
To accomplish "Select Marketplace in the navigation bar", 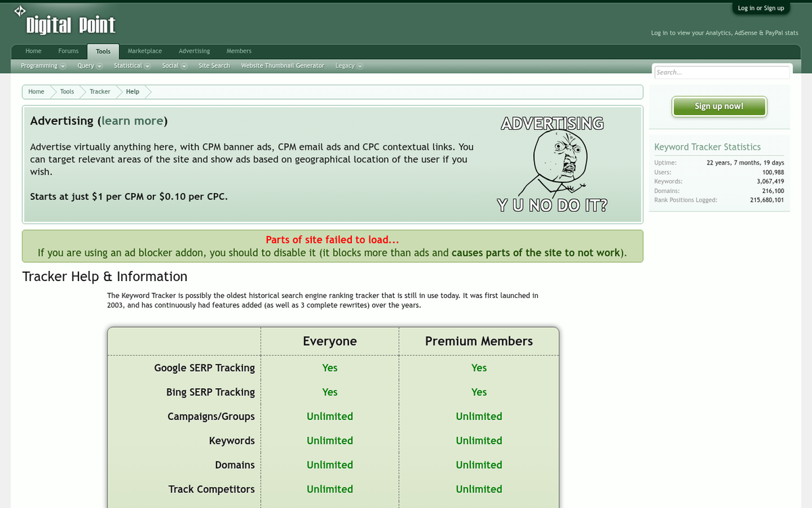I will [x=144, y=51].
